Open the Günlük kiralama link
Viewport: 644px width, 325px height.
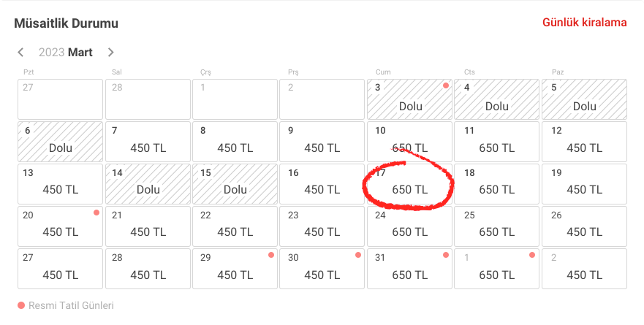(584, 23)
